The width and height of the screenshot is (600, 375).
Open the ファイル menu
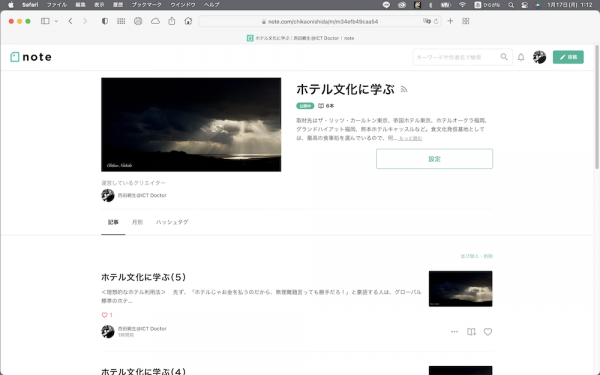(x=57, y=5)
